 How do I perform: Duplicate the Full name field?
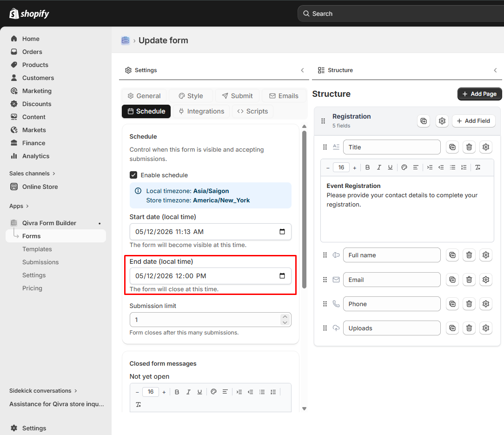coord(452,255)
